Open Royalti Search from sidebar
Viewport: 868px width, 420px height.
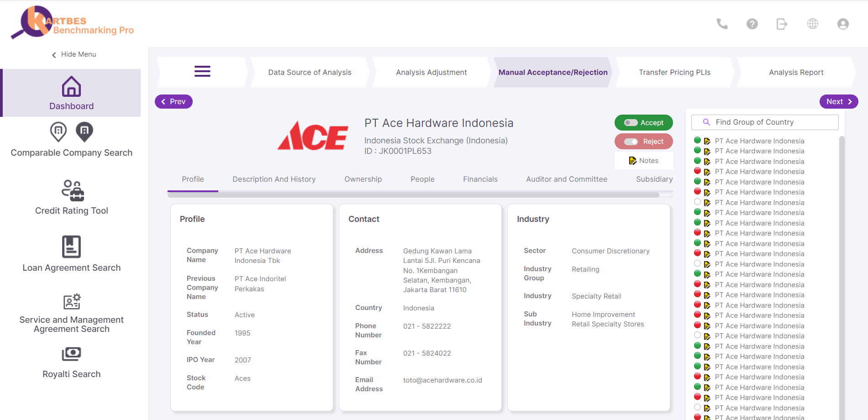pos(71,362)
